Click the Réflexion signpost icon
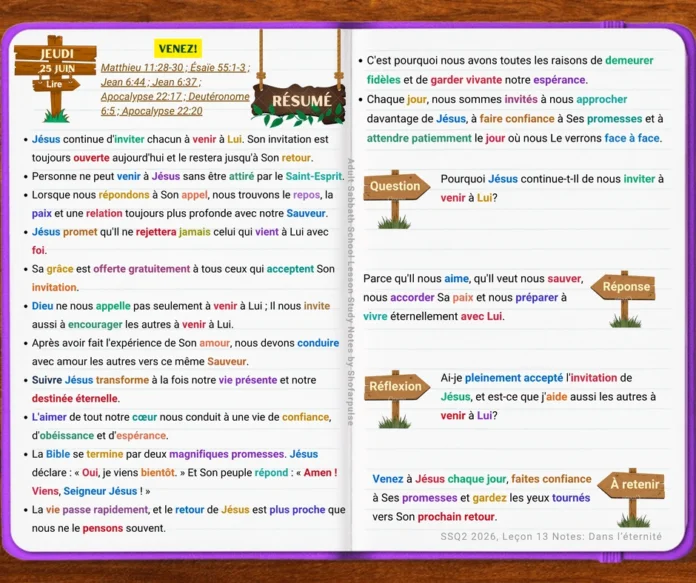This screenshot has width=696, height=583. pos(396,399)
